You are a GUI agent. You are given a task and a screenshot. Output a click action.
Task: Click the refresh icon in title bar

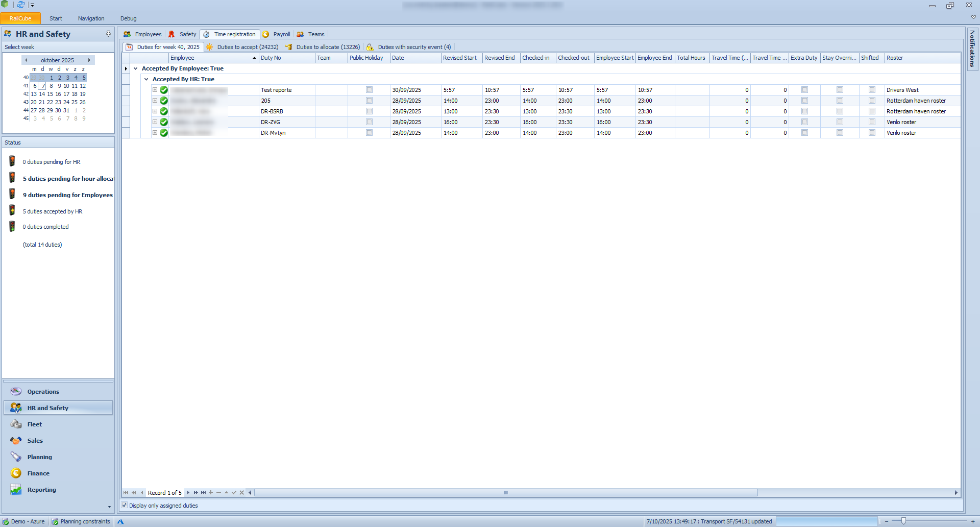21,5
